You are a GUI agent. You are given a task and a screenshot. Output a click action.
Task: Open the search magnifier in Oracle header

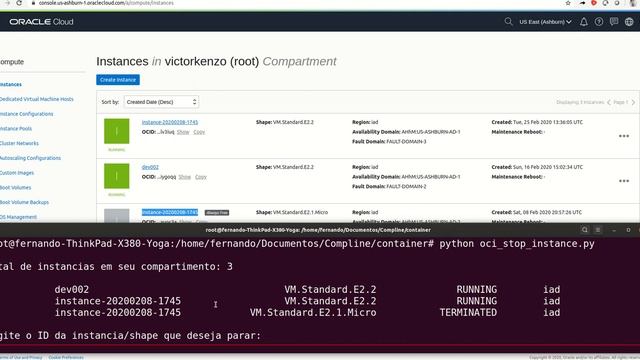[508, 22]
